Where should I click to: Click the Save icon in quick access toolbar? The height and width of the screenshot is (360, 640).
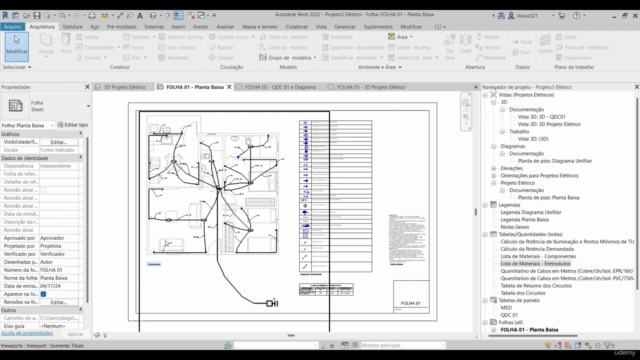coord(37,16)
